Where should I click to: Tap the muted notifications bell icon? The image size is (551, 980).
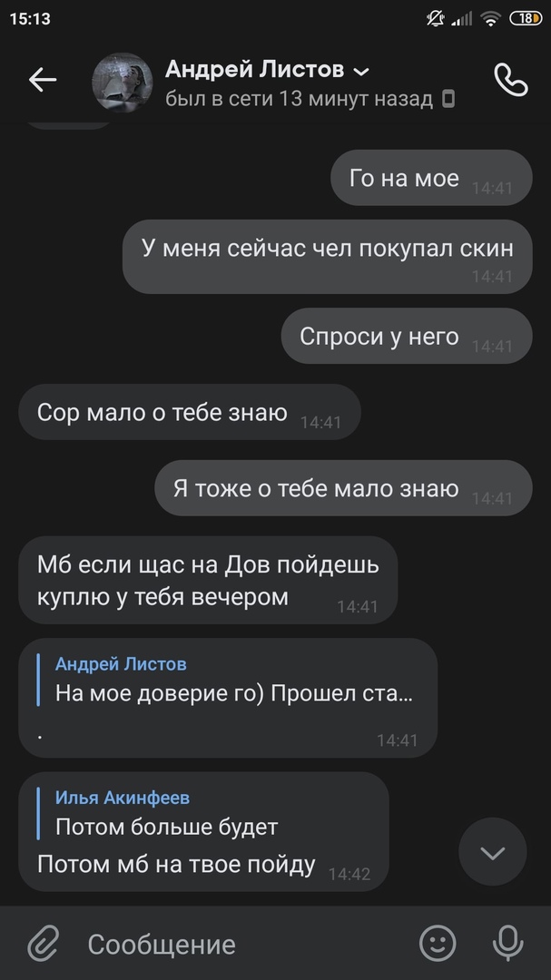436,19
